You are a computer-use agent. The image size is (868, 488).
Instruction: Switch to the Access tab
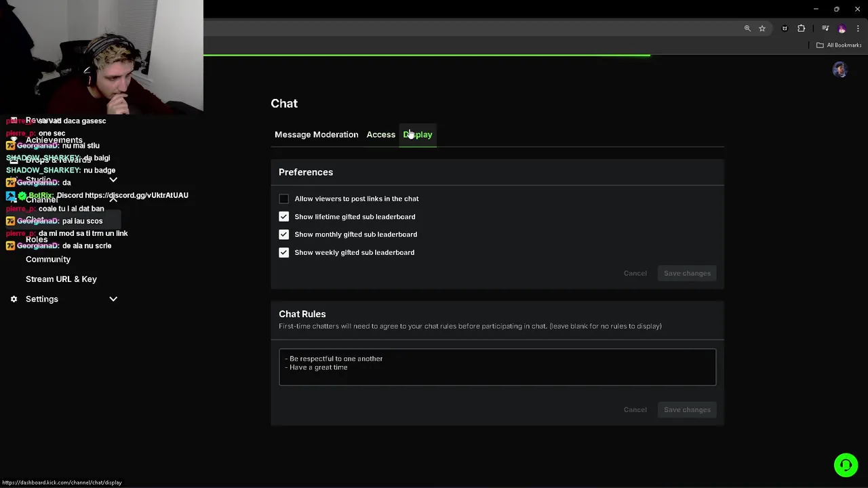coord(380,134)
